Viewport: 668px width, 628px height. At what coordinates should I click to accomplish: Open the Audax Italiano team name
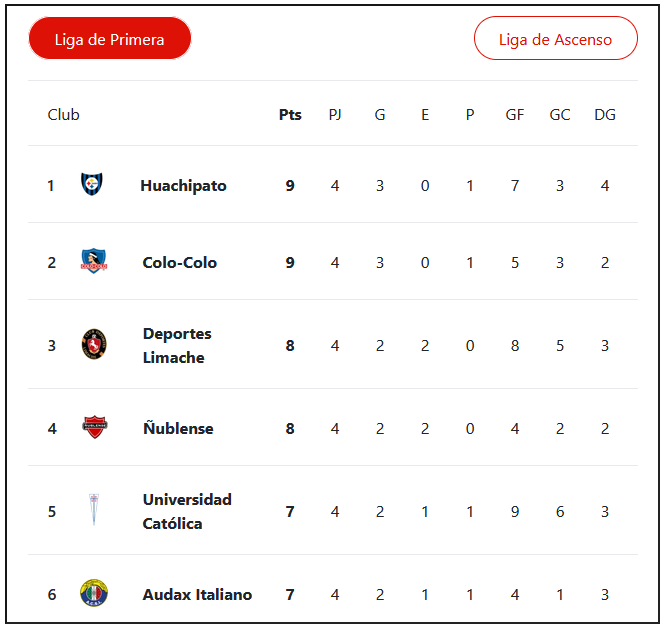[197, 594]
